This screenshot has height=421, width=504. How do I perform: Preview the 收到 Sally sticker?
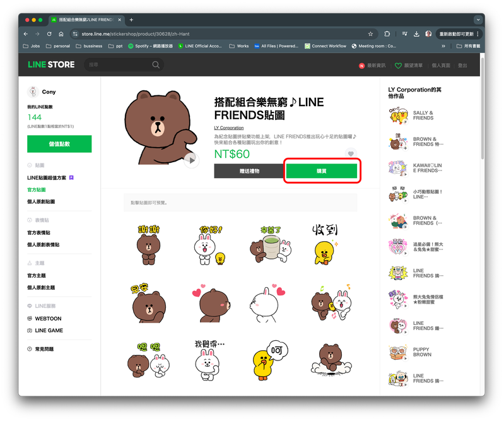click(x=326, y=245)
